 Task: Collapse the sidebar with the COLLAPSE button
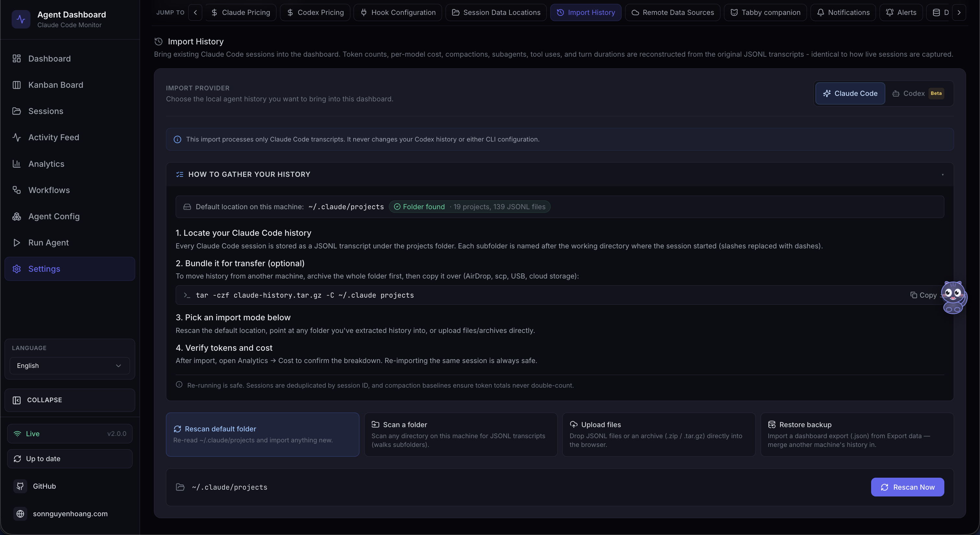point(70,400)
